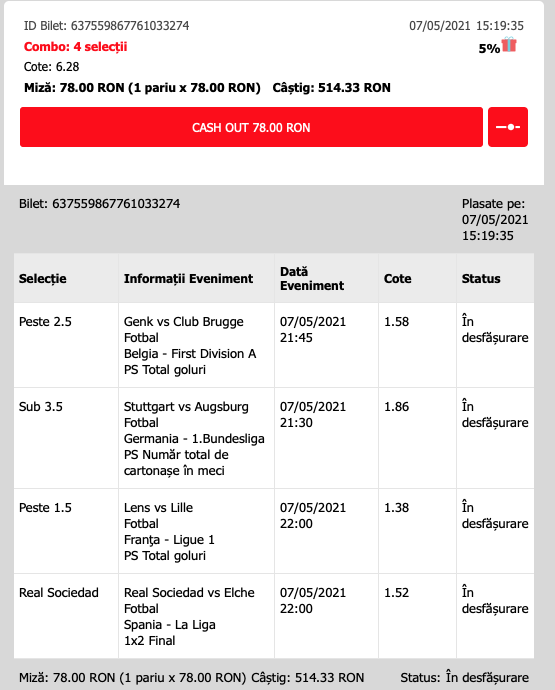Screen dimensions: 555x690
Task: Select the Lens vs Lille event
Action: click(x=158, y=508)
